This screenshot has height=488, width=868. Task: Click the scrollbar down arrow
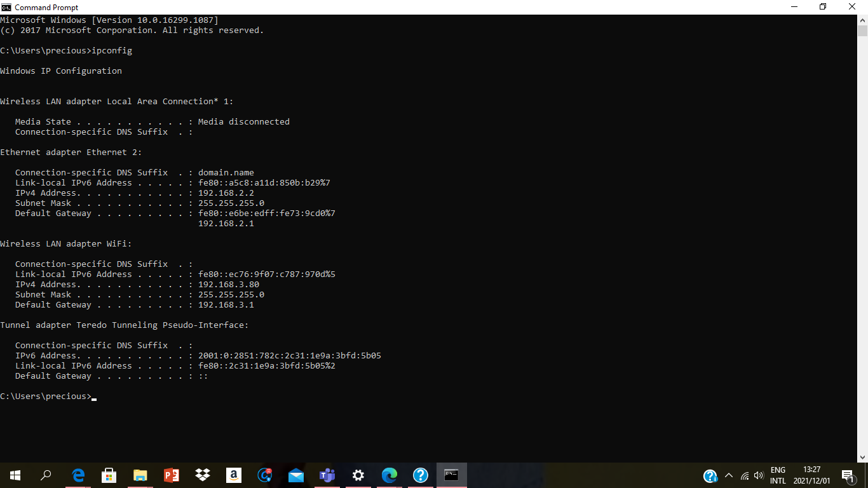coord(862,457)
